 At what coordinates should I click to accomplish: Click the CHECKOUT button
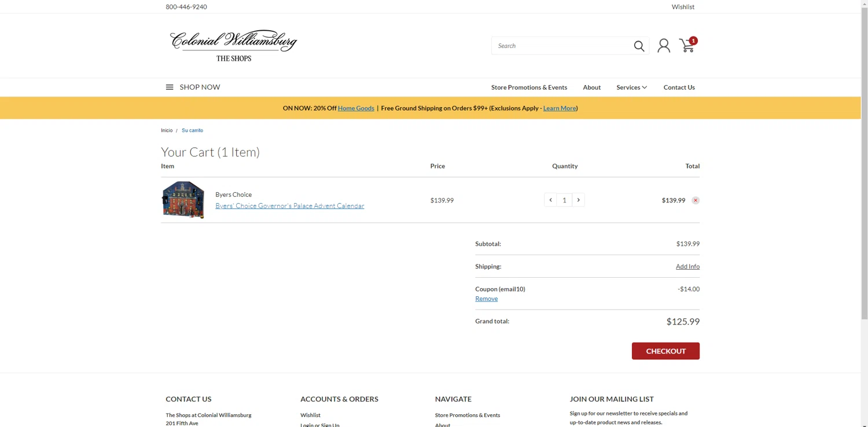[x=665, y=351]
